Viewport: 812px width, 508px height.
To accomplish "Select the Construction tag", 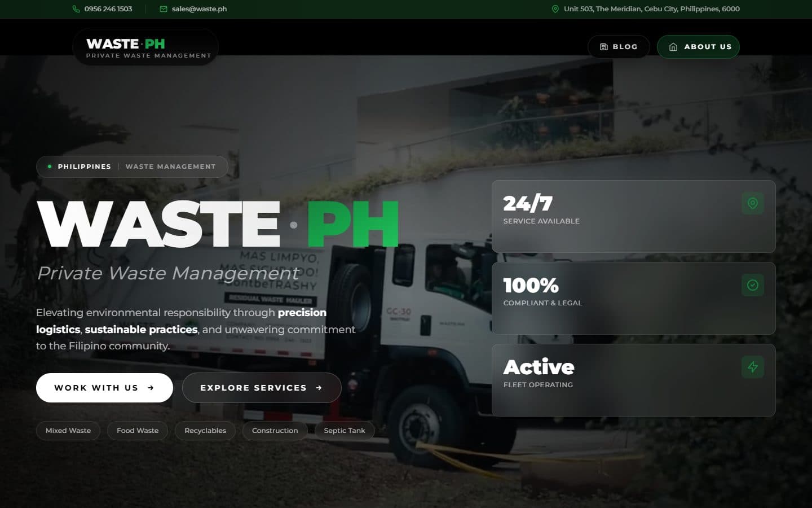I will pos(275,431).
